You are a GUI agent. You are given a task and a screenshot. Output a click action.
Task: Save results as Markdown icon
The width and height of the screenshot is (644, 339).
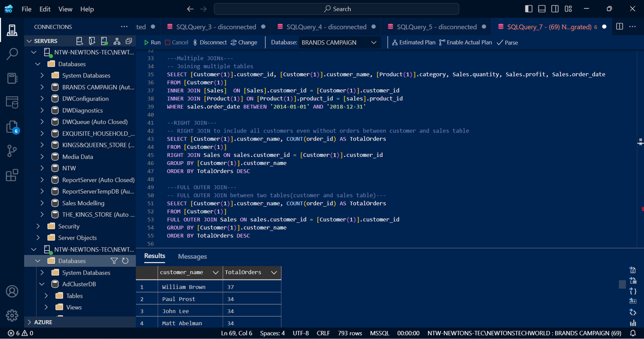[x=632, y=301]
